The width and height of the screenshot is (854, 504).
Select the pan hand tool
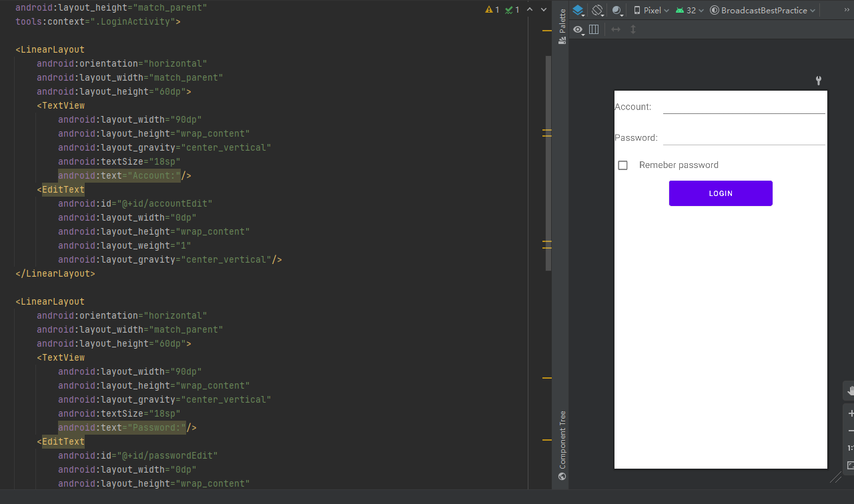point(849,391)
